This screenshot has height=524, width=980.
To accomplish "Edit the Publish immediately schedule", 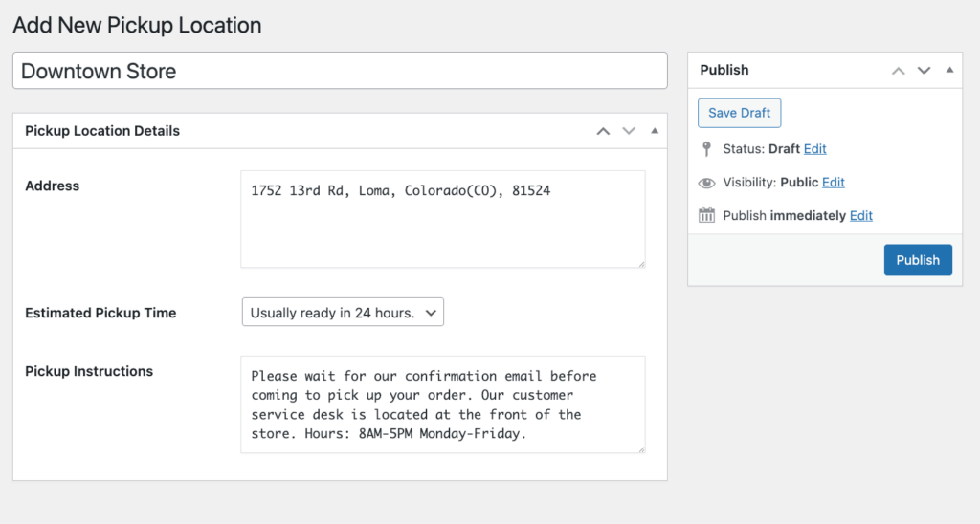I will (861, 216).
